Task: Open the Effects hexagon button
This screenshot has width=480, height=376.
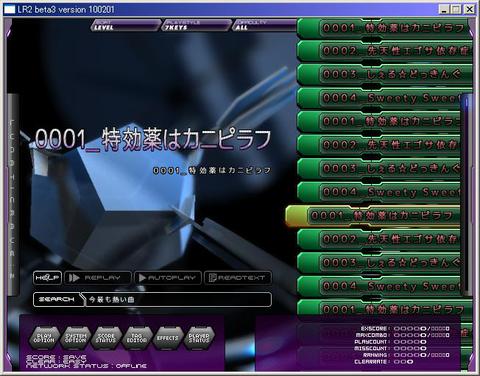Action: coord(168,338)
